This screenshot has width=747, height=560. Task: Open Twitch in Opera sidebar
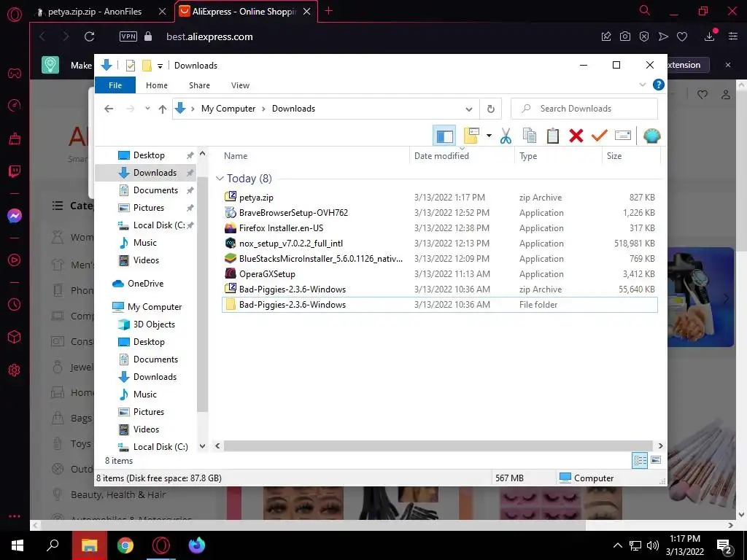[15, 171]
